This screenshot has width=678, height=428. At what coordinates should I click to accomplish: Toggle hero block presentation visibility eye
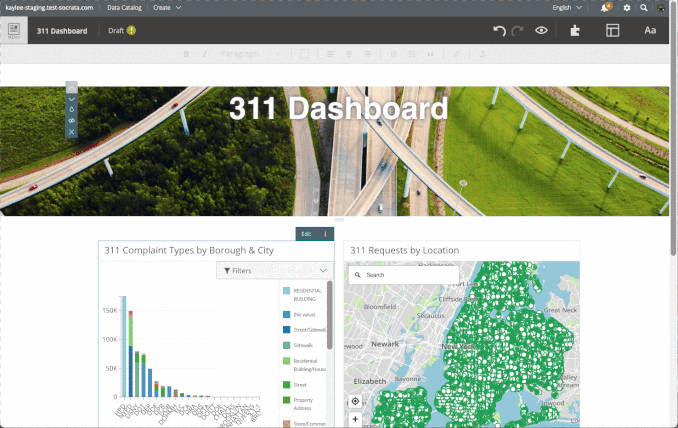(x=72, y=121)
